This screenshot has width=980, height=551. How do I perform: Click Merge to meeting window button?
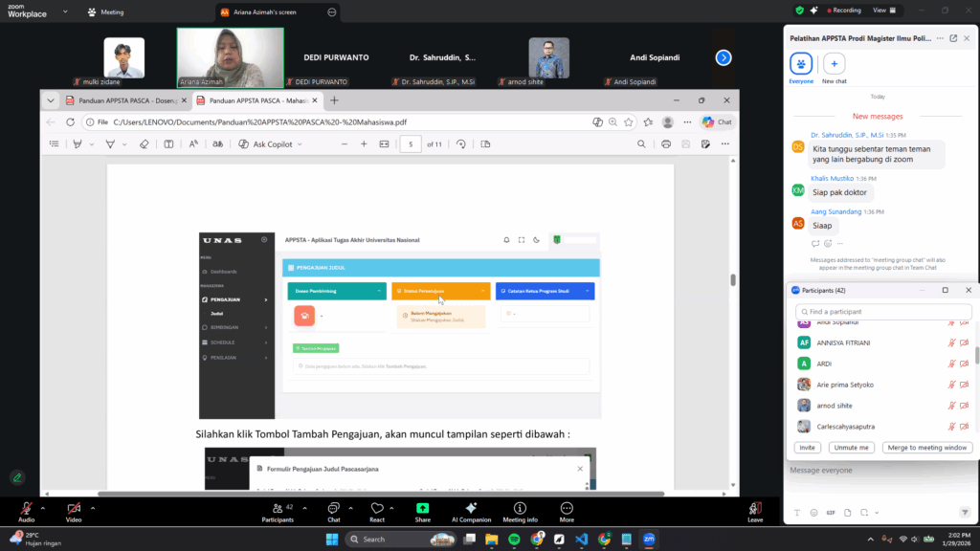pos(927,448)
